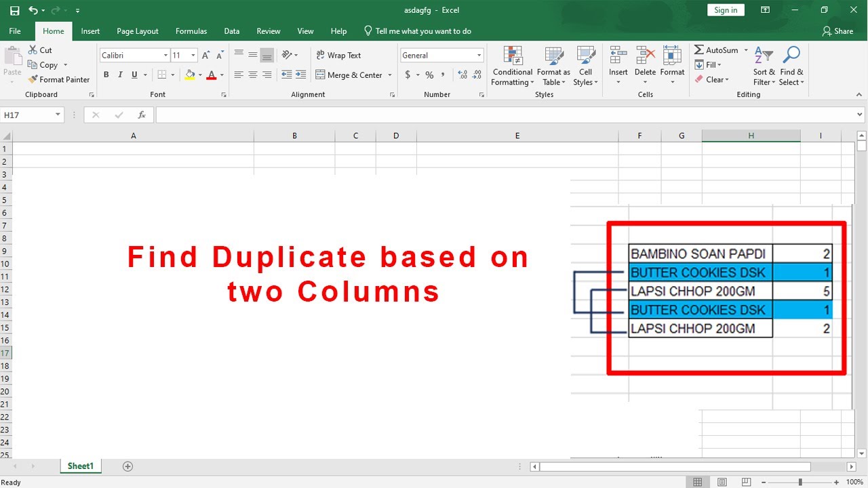
Task: Click the Save icon in title bar
Action: pyautogui.click(x=15, y=11)
